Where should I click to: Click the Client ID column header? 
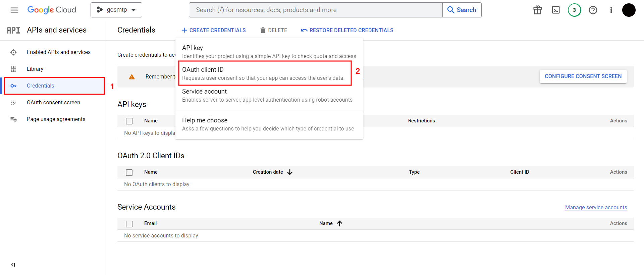(x=520, y=172)
